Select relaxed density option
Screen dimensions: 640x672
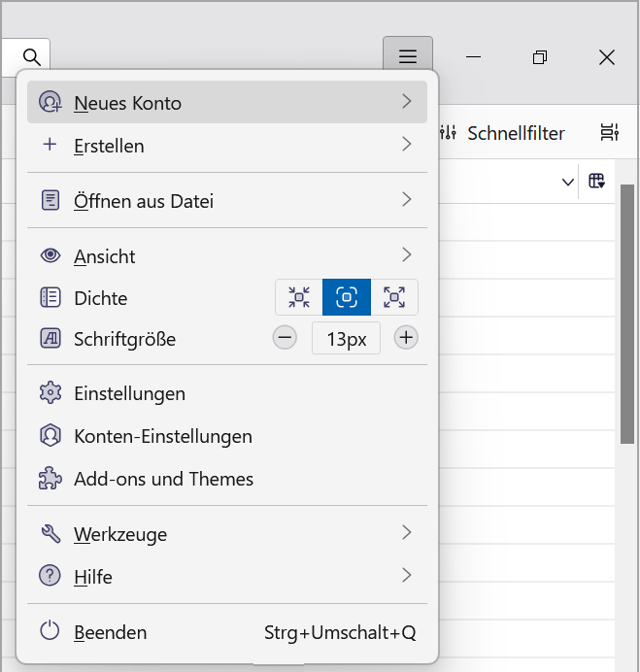pos(394,297)
